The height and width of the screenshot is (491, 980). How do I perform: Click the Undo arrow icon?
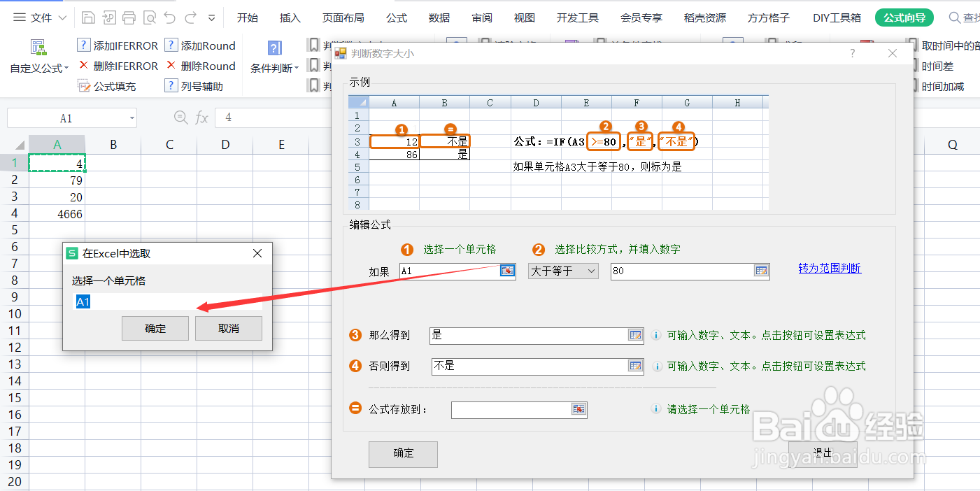pyautogui.click(x=170, y=17)
